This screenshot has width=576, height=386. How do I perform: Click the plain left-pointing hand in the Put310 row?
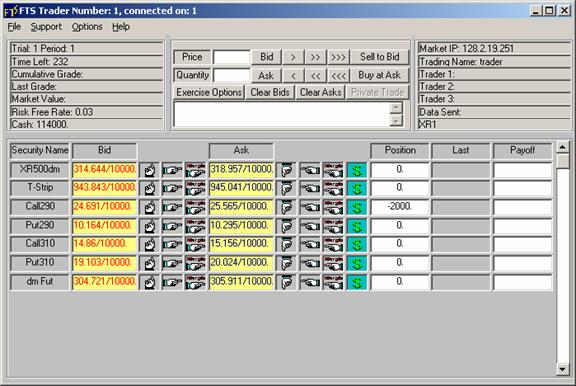[310, 264]
